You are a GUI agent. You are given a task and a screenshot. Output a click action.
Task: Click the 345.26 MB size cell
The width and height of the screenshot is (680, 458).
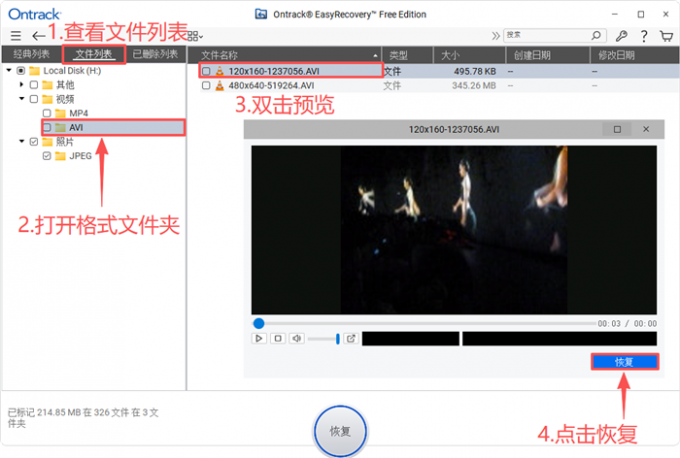474,85
